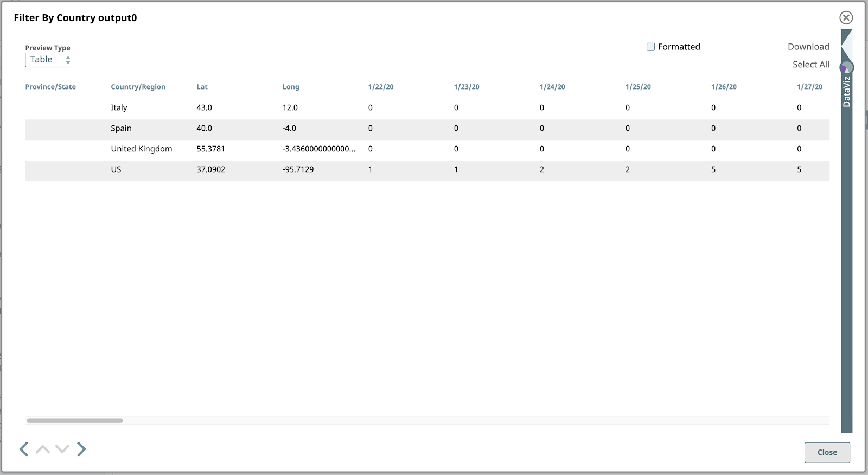The width and height of the screenshot is (868, 475).
Task: Click the Filter By Country output0 title
Action: pyautogui.click(x=75, y=18)
